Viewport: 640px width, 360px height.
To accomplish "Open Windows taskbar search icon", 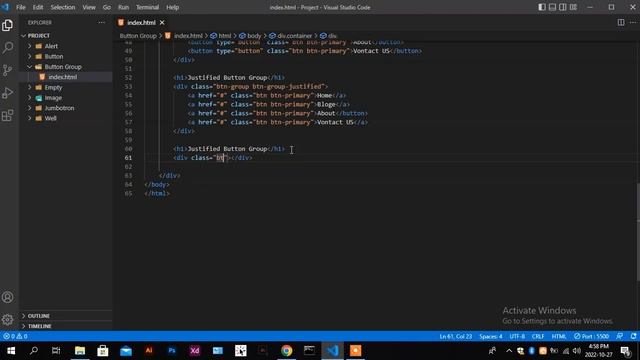I will 34,351.
